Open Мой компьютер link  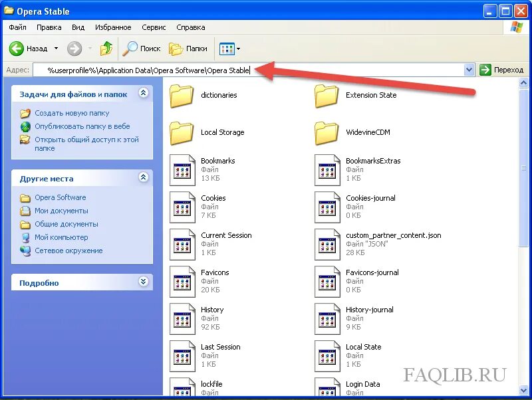[61, 237]
